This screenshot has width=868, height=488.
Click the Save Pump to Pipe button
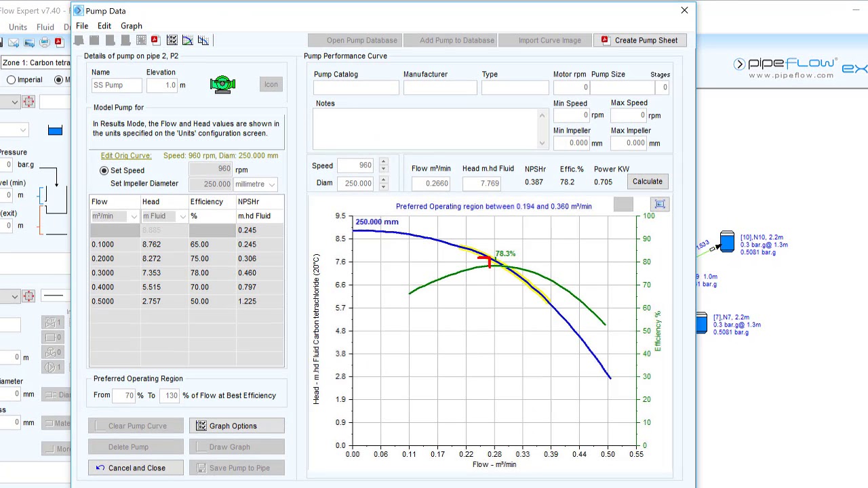[237, 468]
